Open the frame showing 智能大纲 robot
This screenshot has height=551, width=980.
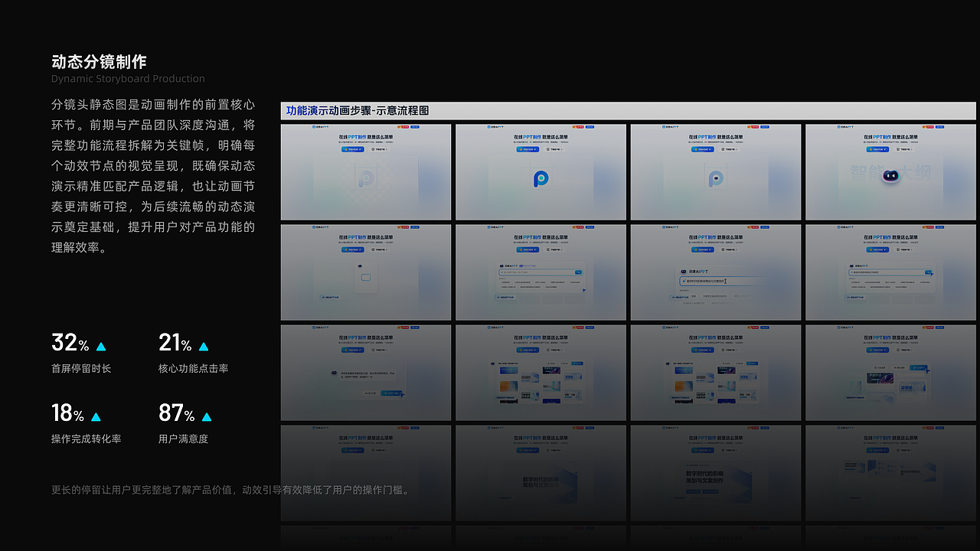coord(890,172)
